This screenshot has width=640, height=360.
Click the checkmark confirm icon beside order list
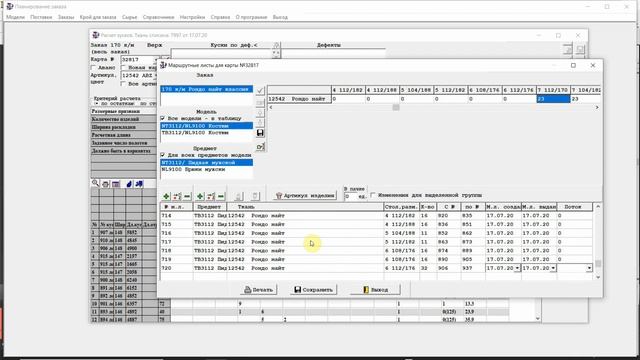point(260,90)
